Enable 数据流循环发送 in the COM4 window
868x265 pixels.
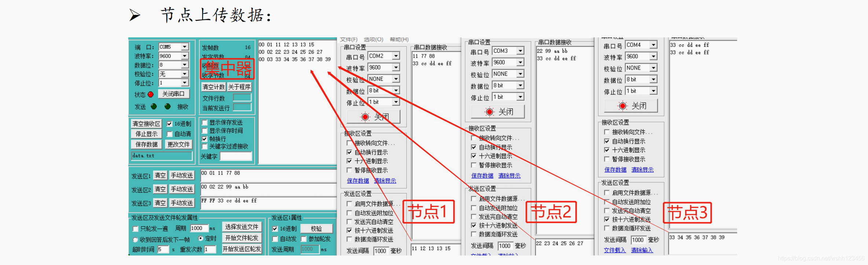click(607, 228)
